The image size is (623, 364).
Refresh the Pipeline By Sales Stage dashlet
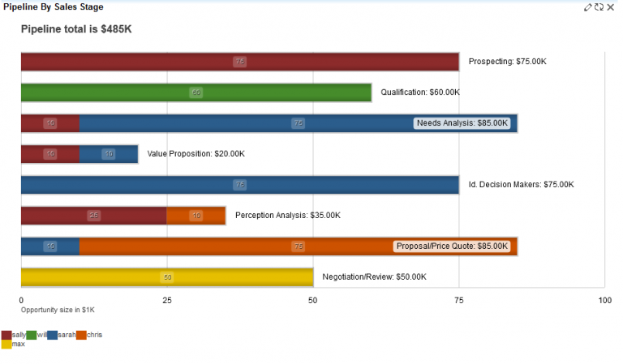pos(599,6)
